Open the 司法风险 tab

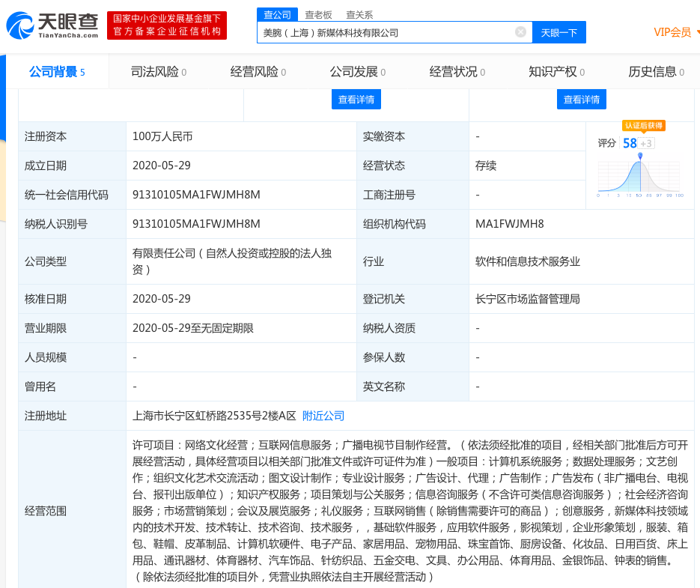[x=159, y=71]
